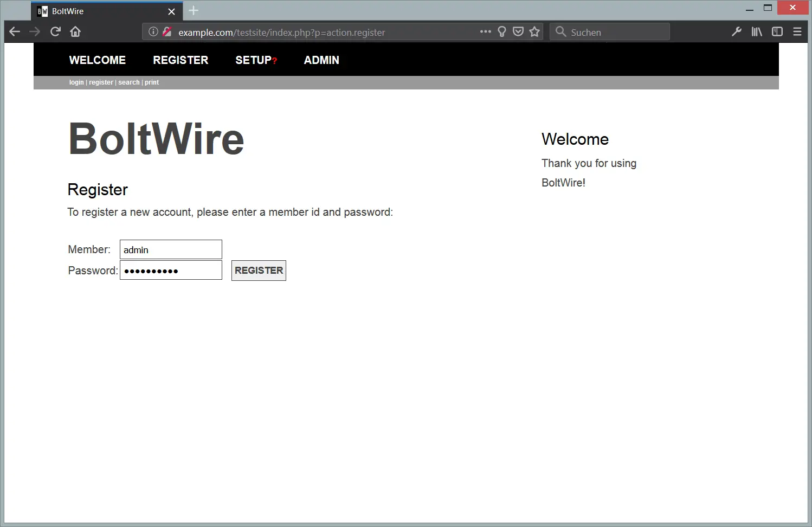Click the register link in gray bar
812x527 pixels.
101,82
